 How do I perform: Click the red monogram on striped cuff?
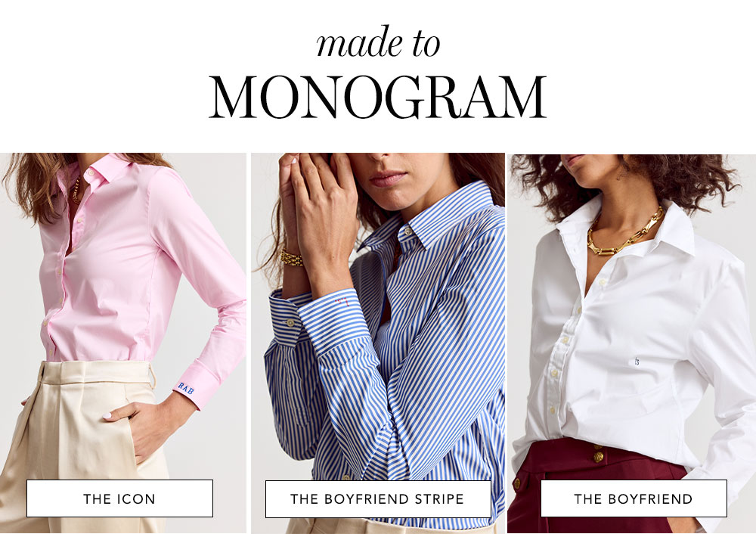(341, 302)
